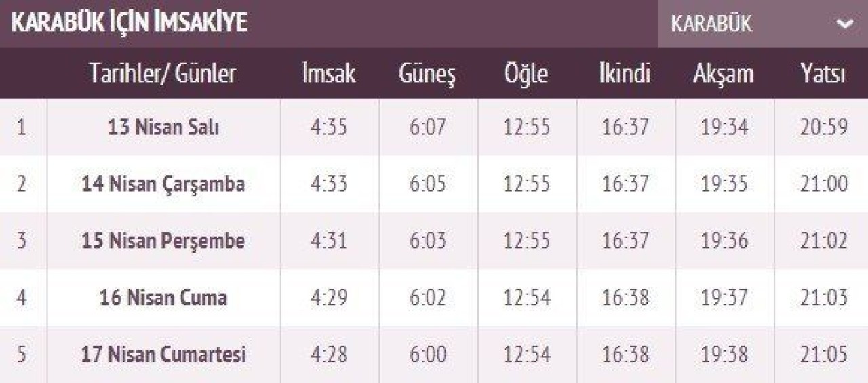
Task: Click Yatsı time 21:05 cell
Action: [823, 355]
